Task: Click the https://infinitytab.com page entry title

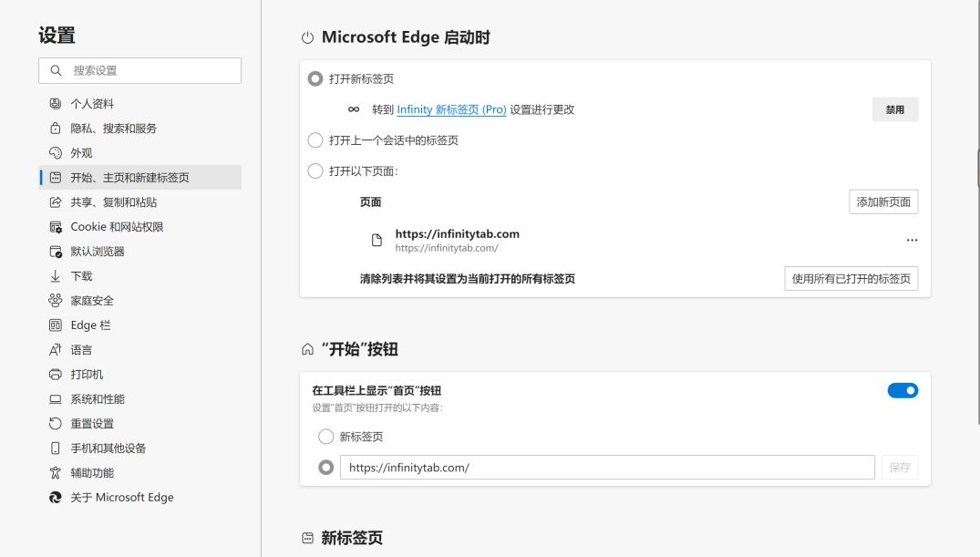Action: pos(457,233)
